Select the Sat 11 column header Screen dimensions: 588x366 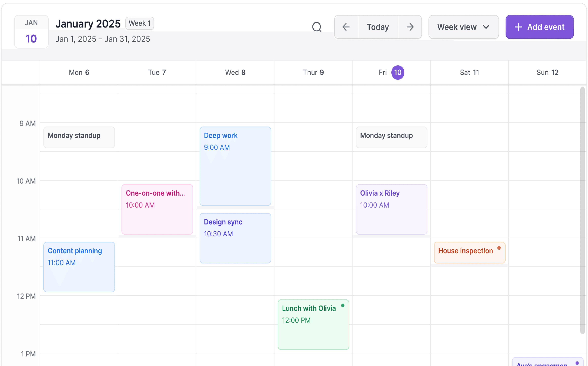[x=469, y=72]
